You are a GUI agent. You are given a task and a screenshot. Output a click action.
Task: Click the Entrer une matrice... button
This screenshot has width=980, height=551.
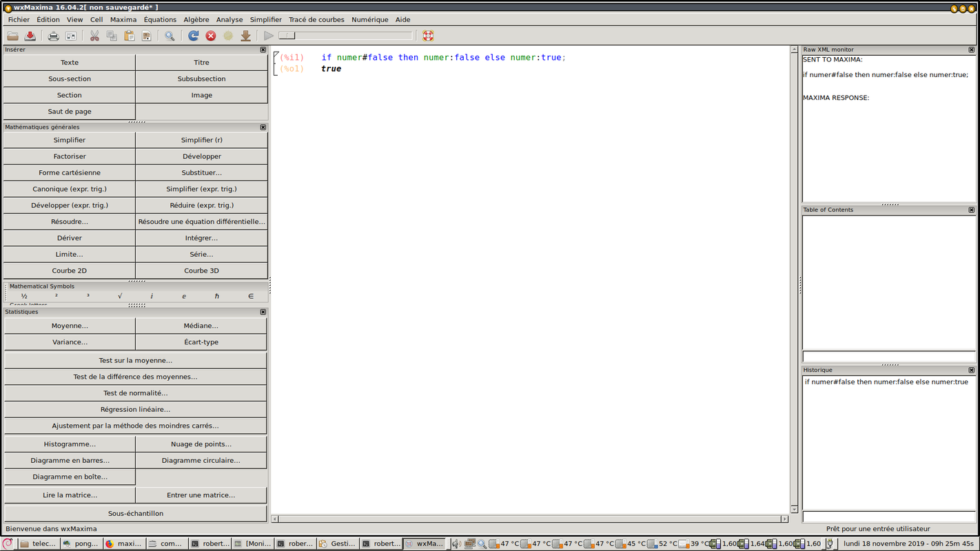201,495
